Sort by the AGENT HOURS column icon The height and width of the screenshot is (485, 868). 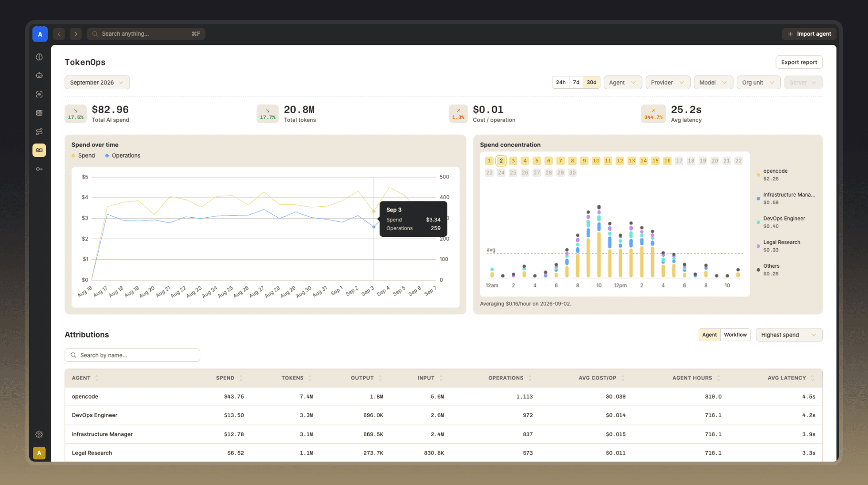click(x=719, y=378)
